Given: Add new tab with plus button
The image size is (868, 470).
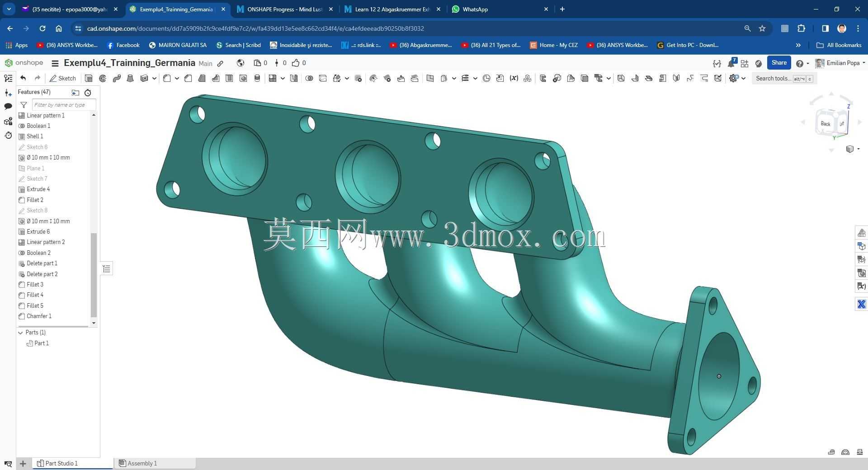Looking at the screenshot, I should point(562,9).
